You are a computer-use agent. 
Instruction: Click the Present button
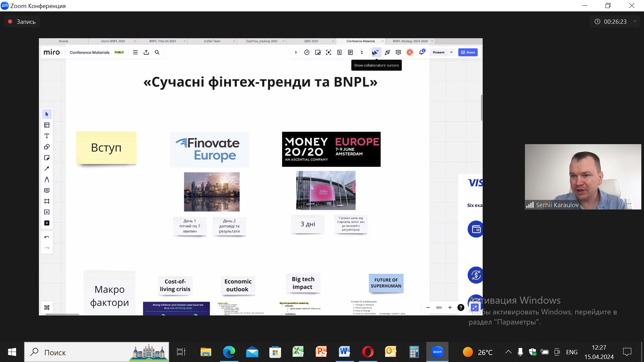click(x=438, y=53)
